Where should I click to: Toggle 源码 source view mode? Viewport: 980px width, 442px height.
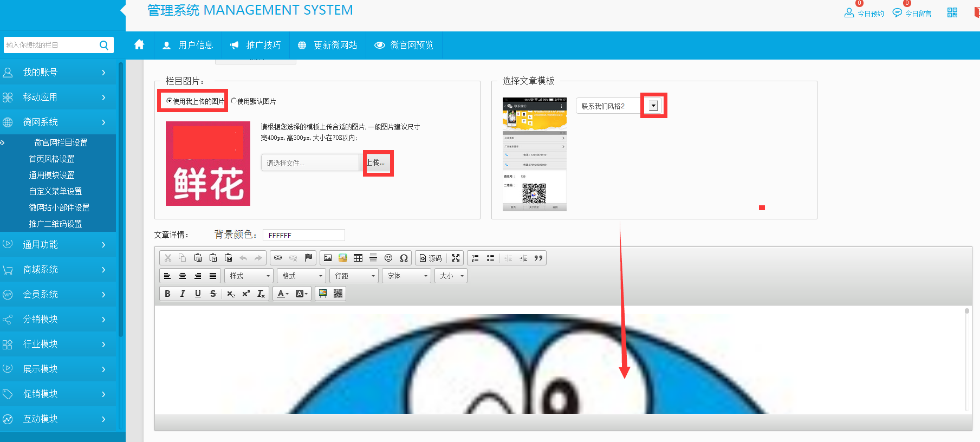[x=431, y=258]
